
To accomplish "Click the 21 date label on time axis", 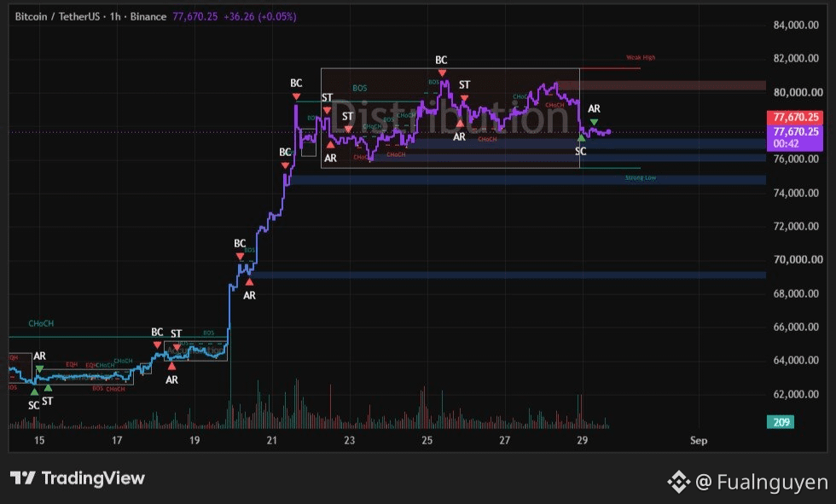I will click(272, 440).
